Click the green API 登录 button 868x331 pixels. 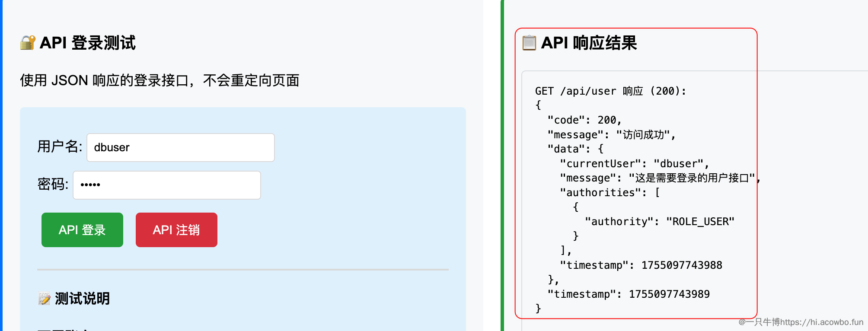tap(82, 230)
